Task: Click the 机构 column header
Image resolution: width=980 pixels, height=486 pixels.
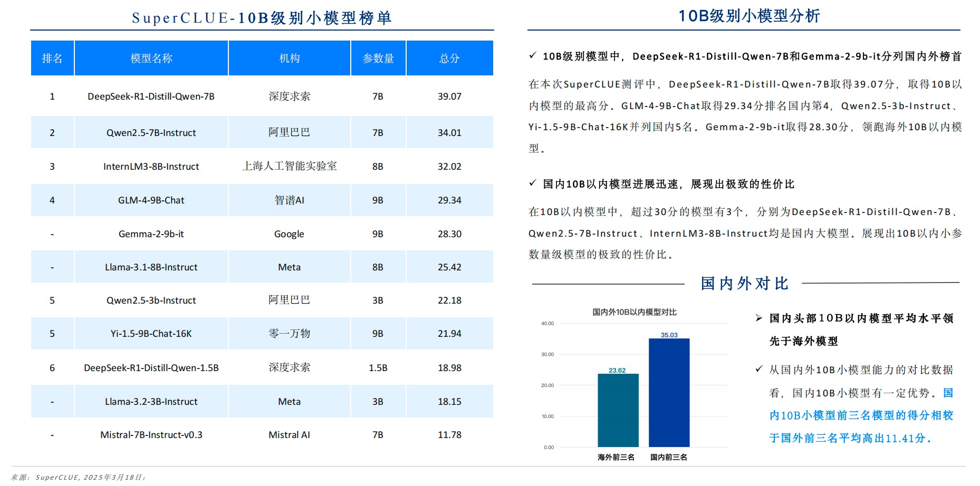Action: [290, 58]
